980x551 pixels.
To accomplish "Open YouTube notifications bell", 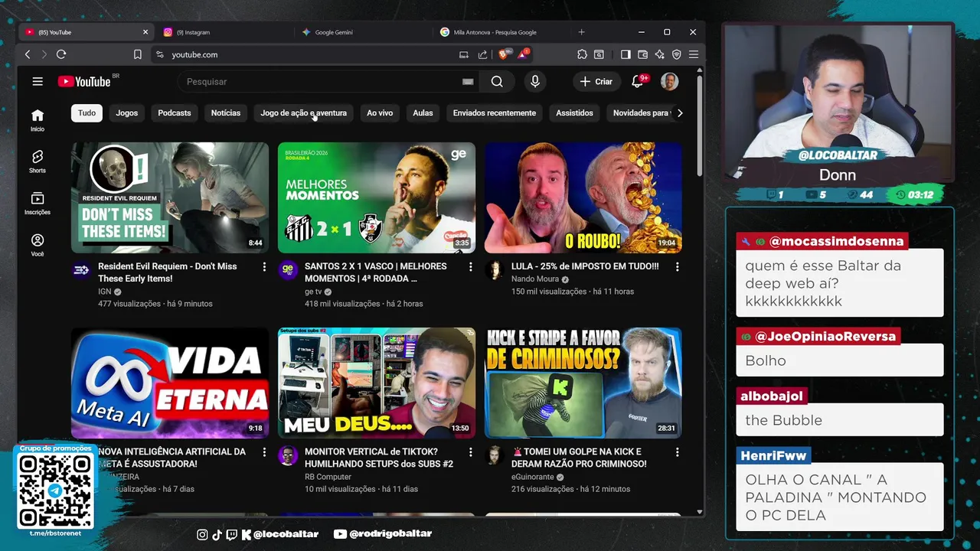I will pyautogui.click(x=637, y=82).
